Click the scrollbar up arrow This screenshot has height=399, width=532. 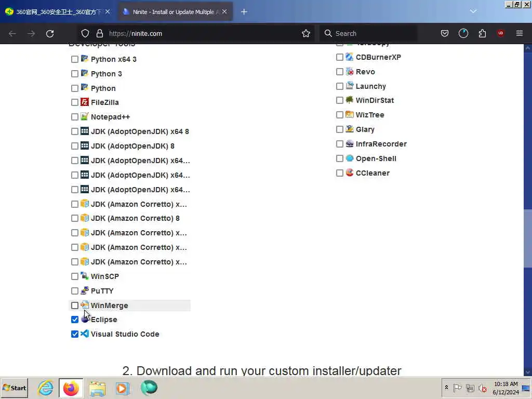coord(528,48)
